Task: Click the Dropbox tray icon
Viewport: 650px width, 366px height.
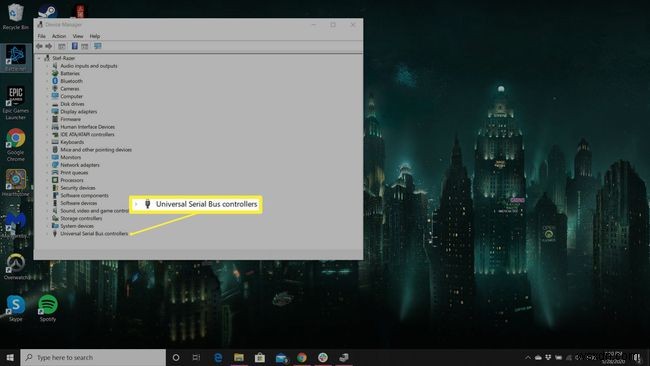Action: [x=548, y=357]
